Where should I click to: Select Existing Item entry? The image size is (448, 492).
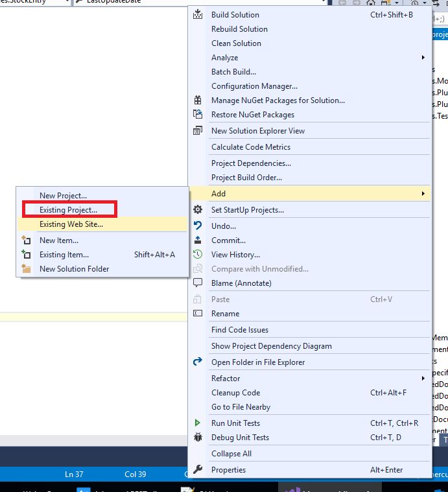click(x=64, y=255)
